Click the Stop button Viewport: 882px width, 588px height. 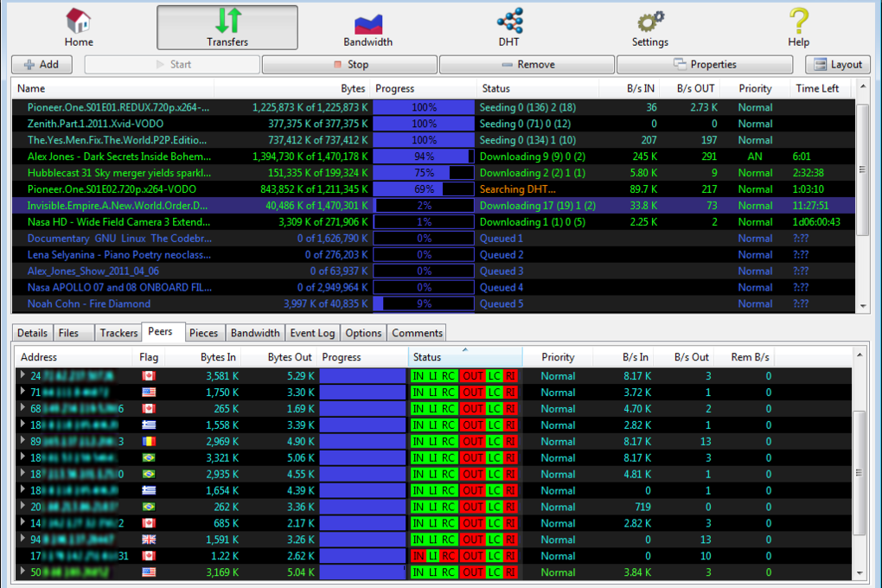point(349,65)
